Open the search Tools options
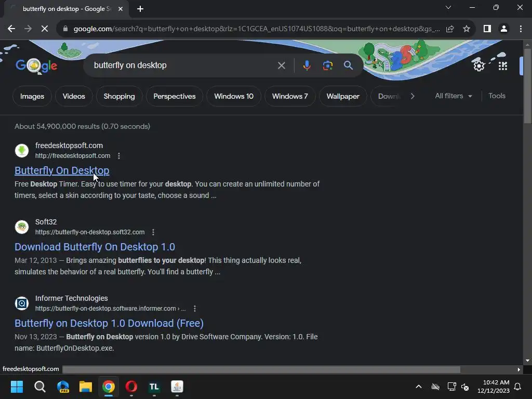Viewport: 532px width, 399px height. [x=497, y=96]
